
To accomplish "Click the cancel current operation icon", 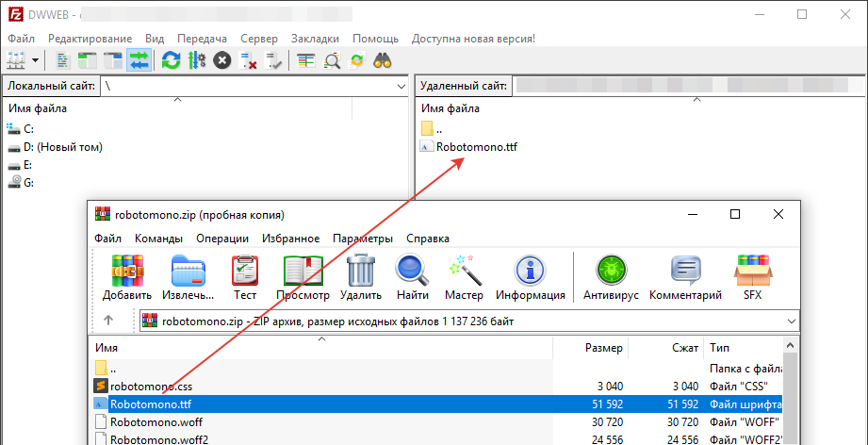I will 221,60.
